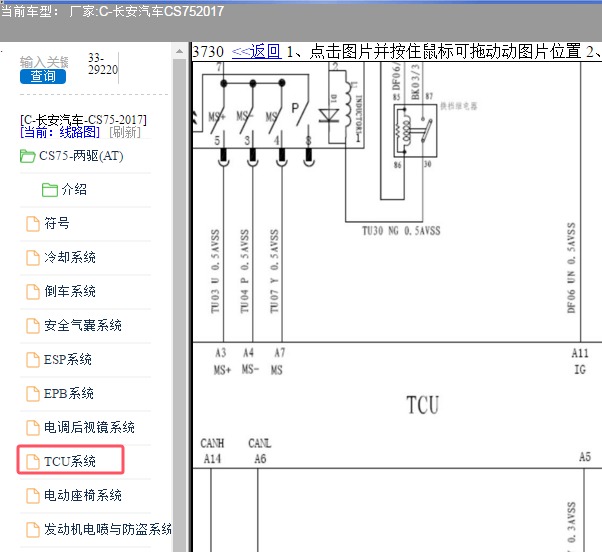The image size is (602, 552).
Task: Click the TU03 U 0.5AVSS wire label
Action: coord(215,271)
